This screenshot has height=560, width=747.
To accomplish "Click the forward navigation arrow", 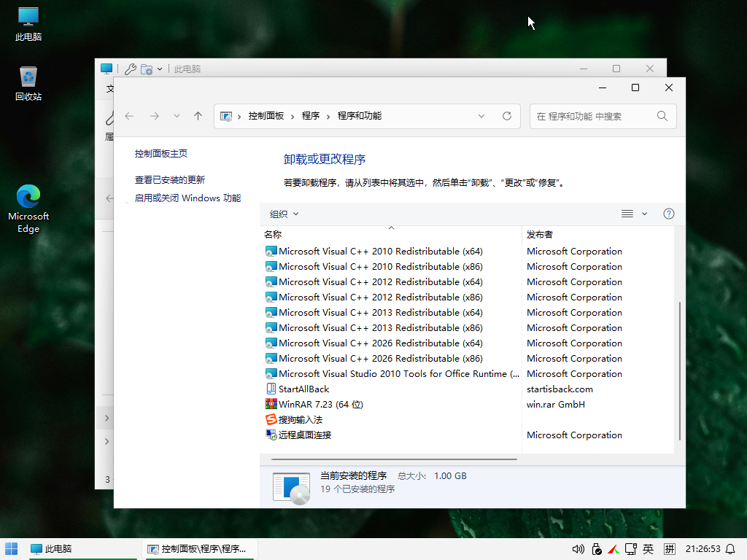I will click(x=155, y=116).
